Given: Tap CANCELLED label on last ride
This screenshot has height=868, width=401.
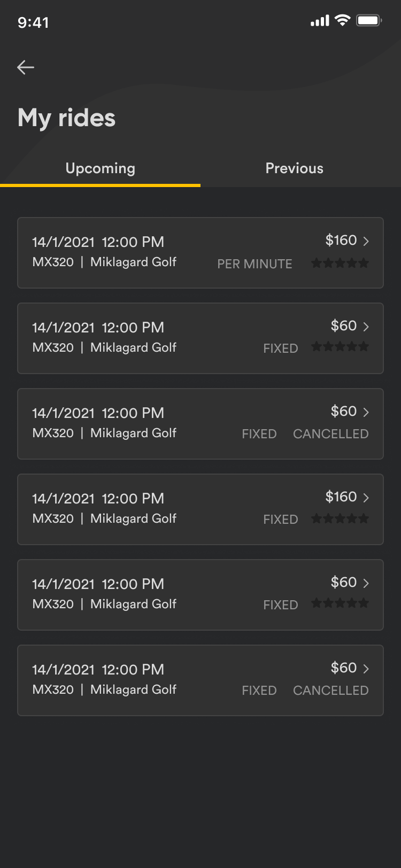Looking at the screenshot, I should coord(330,691).
